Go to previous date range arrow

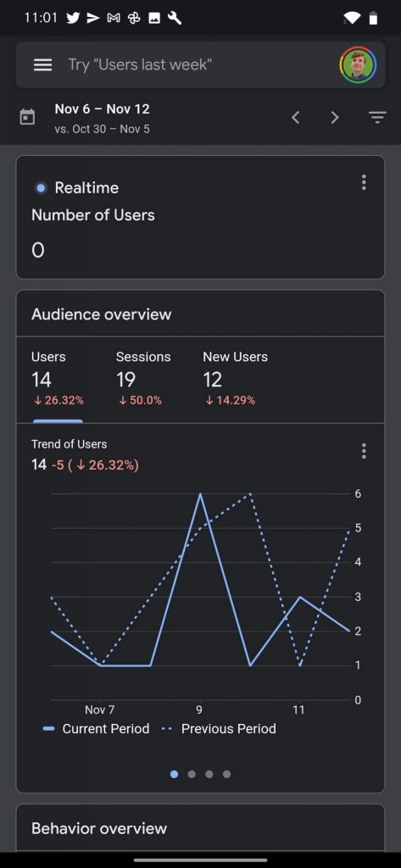click(296, 117)
